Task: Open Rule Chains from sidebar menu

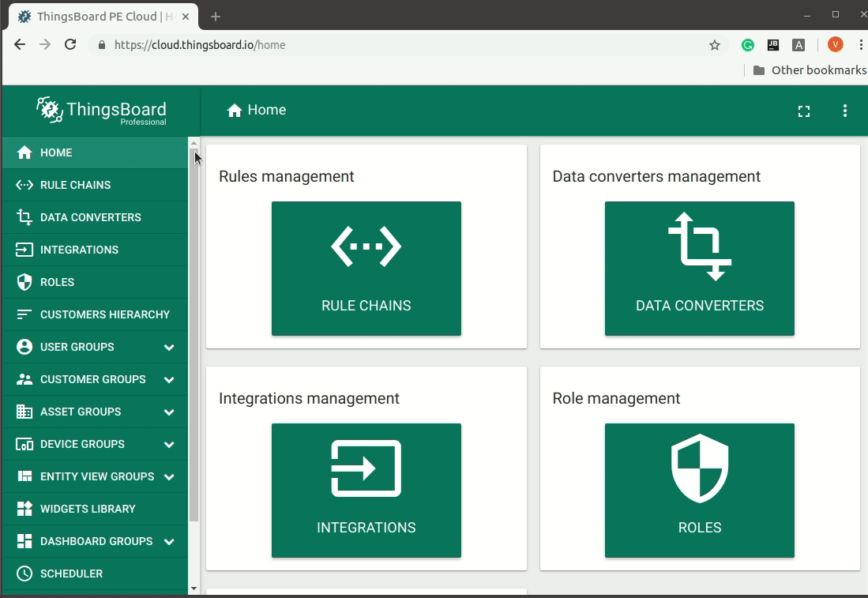Action: click(75, 185)
